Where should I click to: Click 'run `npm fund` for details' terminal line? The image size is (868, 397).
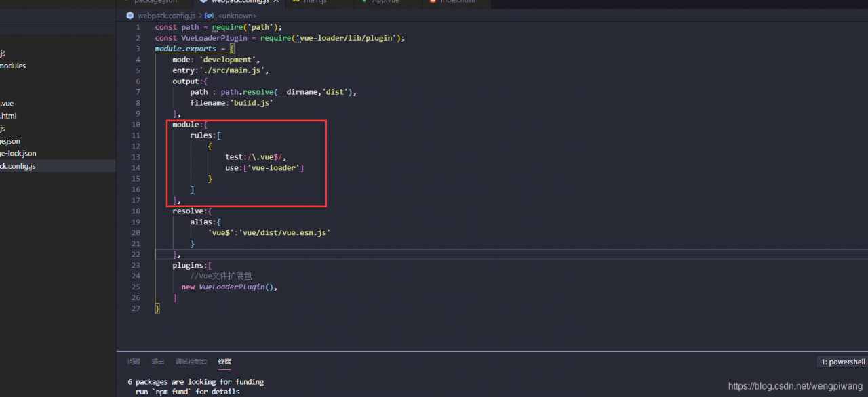[x=187, y=392]
